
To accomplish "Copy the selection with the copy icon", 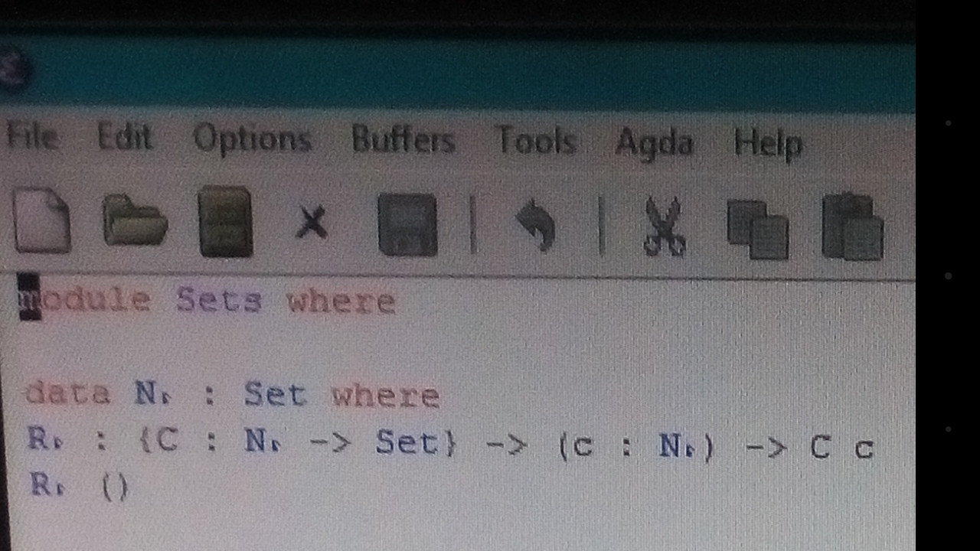I will pyautogui.click(x=757, y=229).
